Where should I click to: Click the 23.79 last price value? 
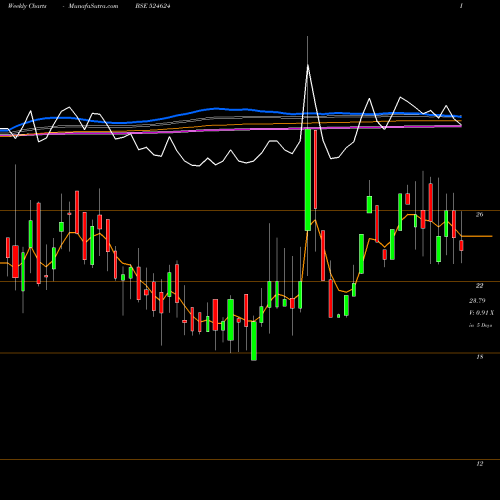tap(477, 301)
